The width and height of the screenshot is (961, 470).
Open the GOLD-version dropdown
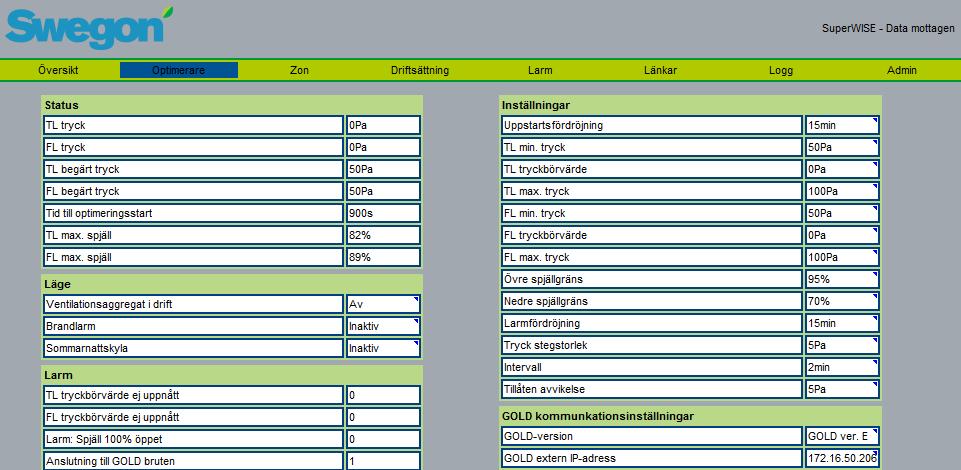coord(842,436)
